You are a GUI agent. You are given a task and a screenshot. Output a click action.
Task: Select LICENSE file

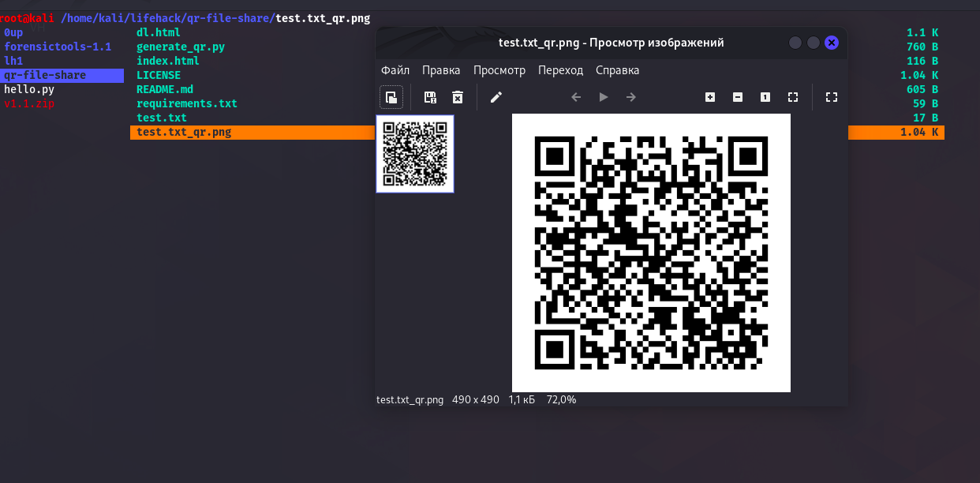[159, 75]
